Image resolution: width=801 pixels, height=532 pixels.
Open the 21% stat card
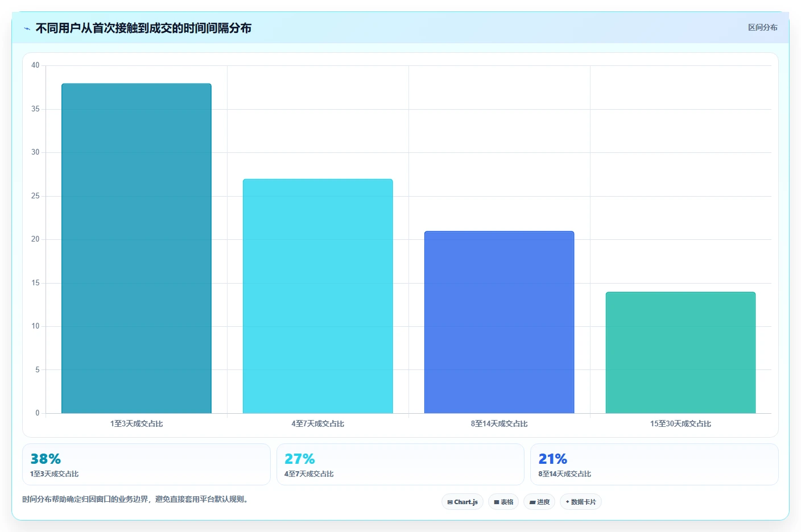pyautogui.click(x=654, y=464)
